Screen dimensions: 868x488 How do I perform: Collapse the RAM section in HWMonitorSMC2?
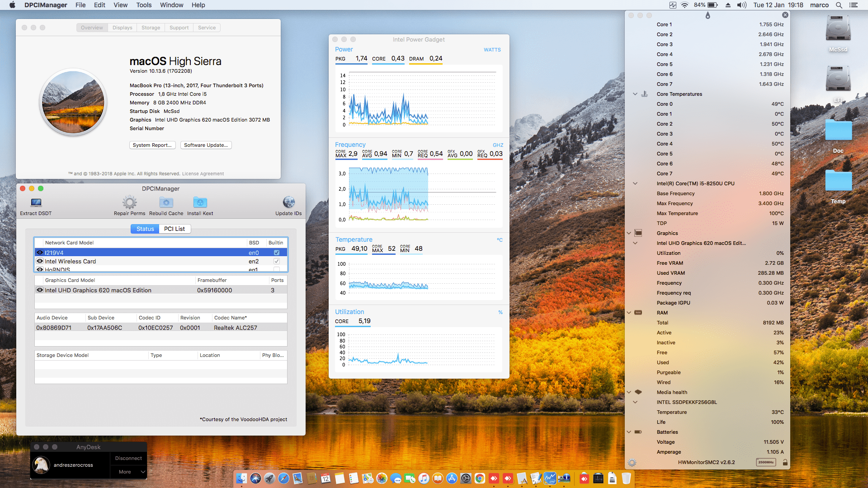pyautogui.click(x=629, y=312)
